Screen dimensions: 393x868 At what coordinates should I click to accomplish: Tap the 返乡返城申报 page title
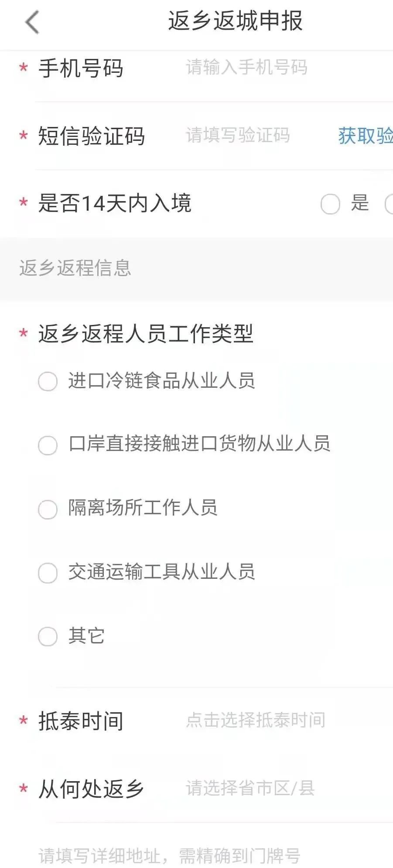235,21
